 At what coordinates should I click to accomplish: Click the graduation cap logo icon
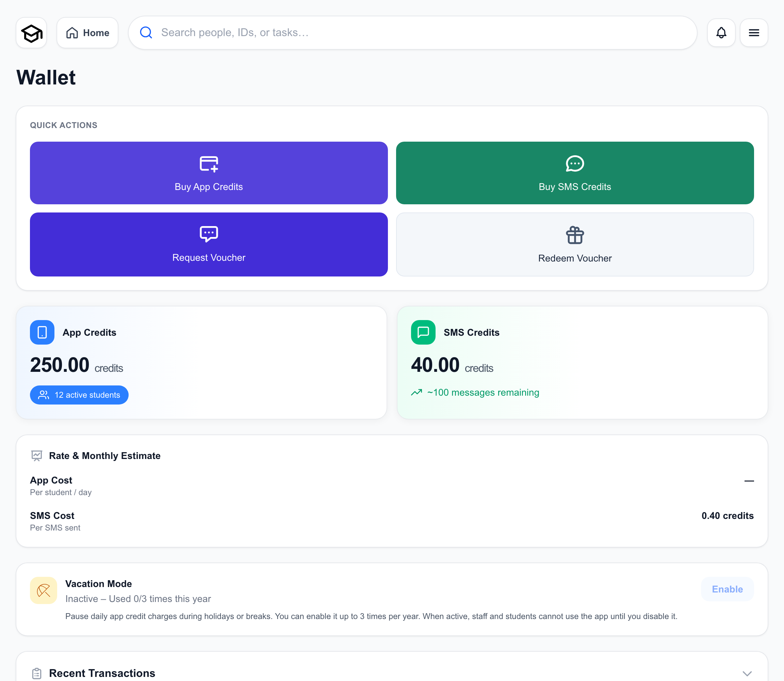tap(32, 33)
